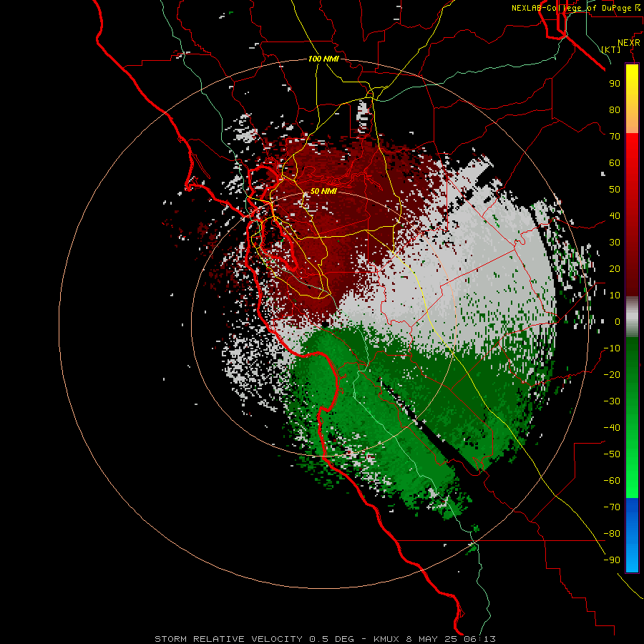Select the 0 value on the velocity scale
Image resolution: width=644 pixels, height=644 pixels.
point(618,321)
